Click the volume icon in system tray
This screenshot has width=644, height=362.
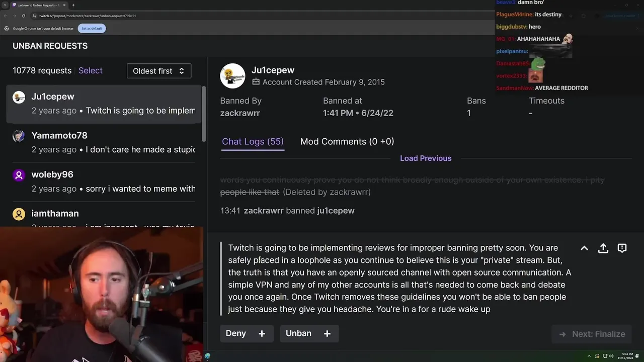coord(611,356)
